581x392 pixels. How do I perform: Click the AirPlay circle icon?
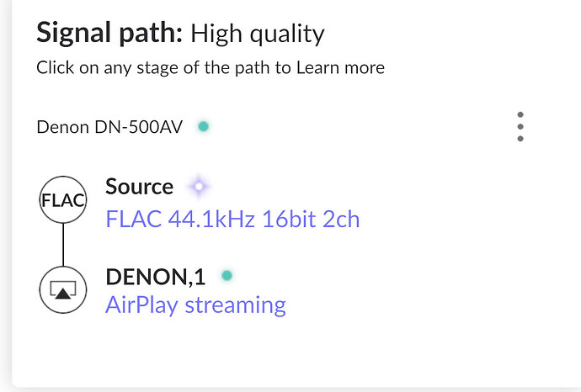tap(63, 290)
